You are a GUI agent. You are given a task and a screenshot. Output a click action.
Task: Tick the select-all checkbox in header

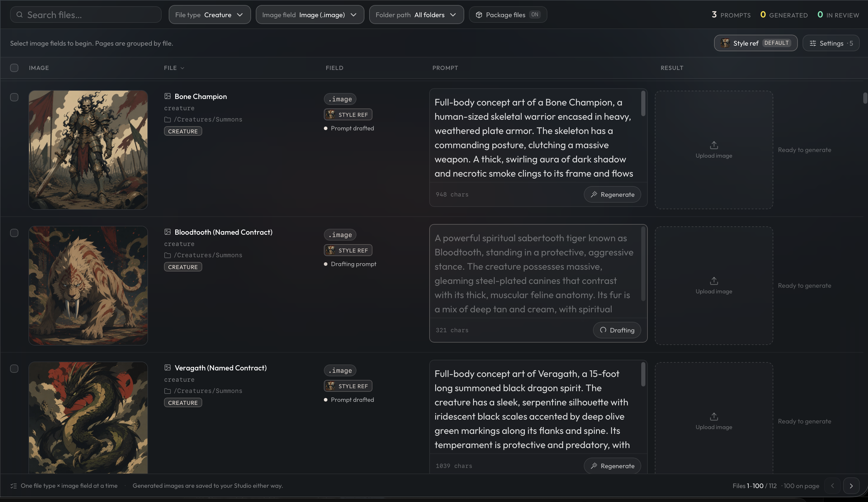14,68
